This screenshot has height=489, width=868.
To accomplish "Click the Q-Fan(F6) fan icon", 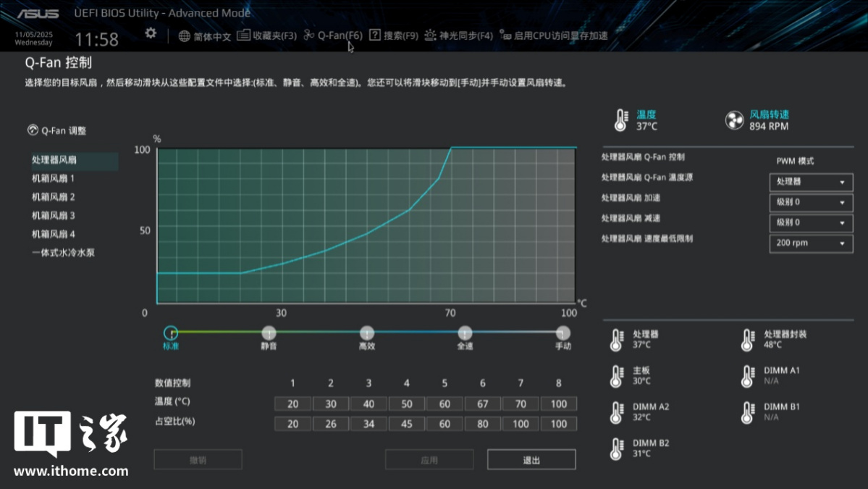I will [x=309, y=35].
